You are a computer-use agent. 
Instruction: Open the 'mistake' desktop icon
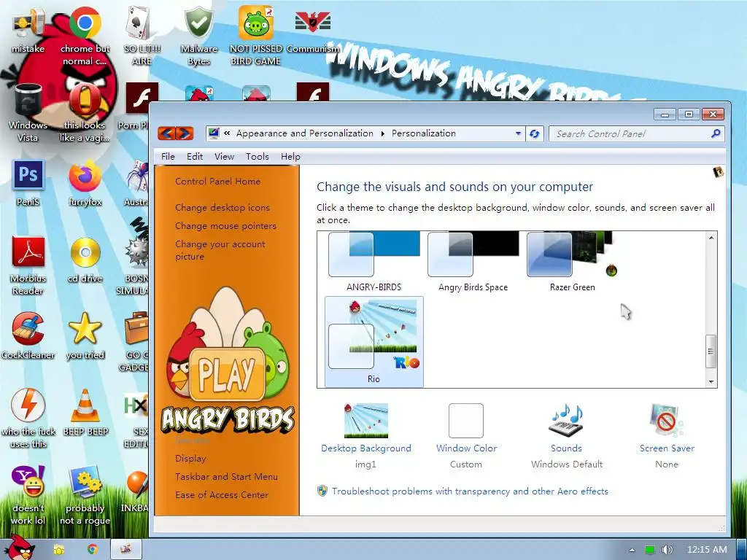[x=28, y=28]
